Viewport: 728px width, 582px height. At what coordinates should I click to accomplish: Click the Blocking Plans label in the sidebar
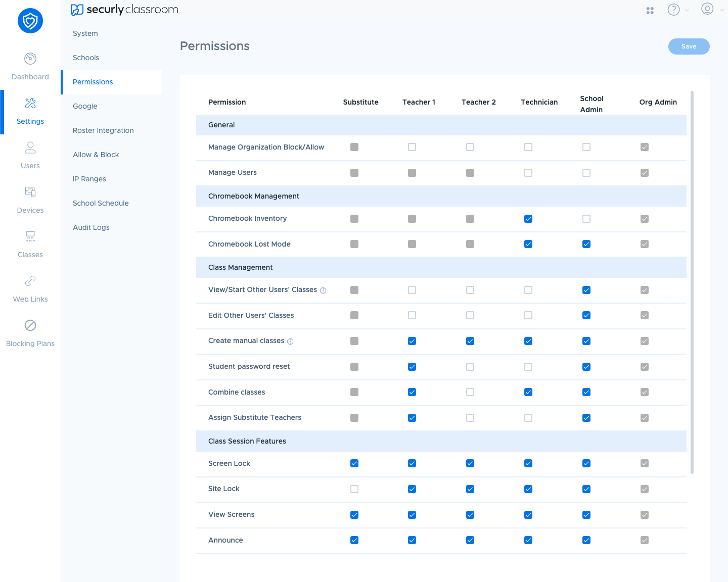pos(30,344)
